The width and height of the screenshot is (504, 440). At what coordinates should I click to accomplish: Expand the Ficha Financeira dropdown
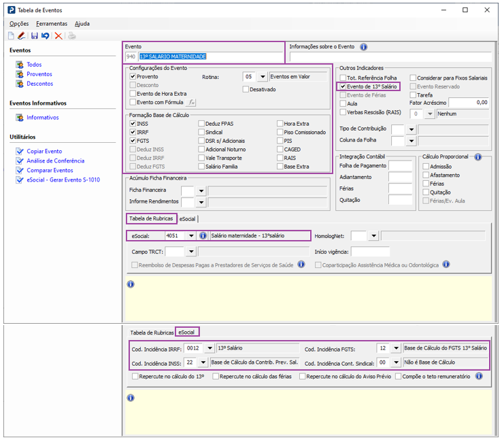201,191
